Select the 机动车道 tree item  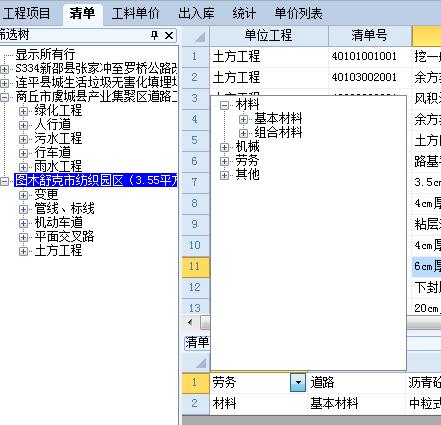pos(58,222)
